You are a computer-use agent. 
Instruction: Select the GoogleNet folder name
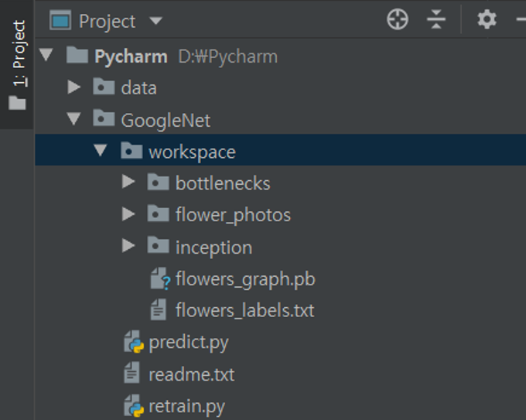click(166, 121)
